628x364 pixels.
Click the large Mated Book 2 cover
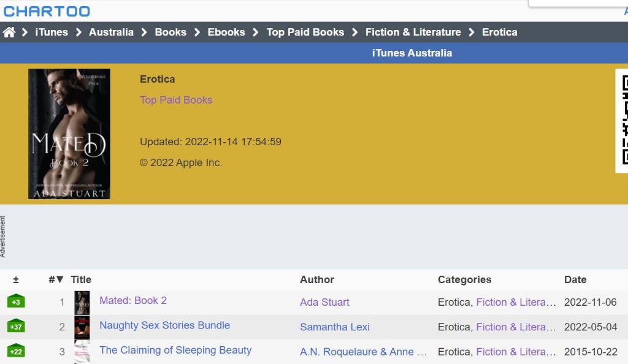69,134
